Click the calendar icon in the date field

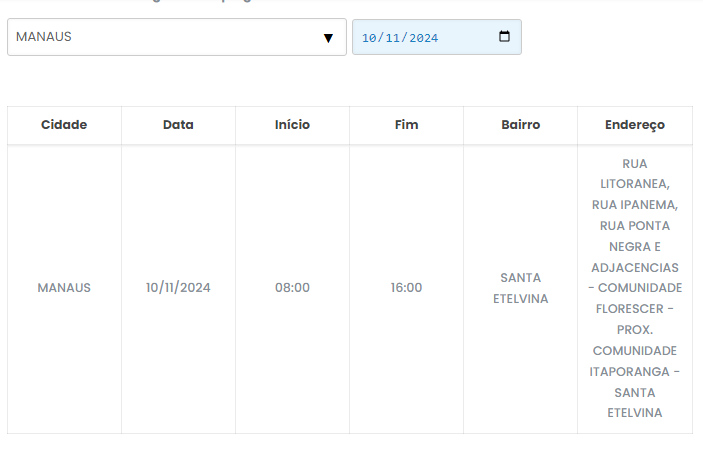504,37
